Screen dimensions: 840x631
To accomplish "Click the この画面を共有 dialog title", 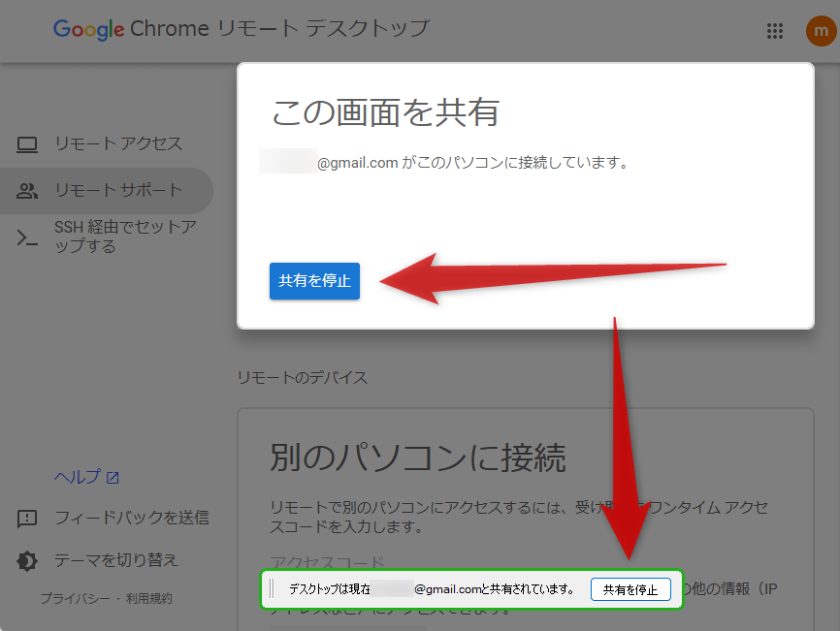I will (385, 113).
